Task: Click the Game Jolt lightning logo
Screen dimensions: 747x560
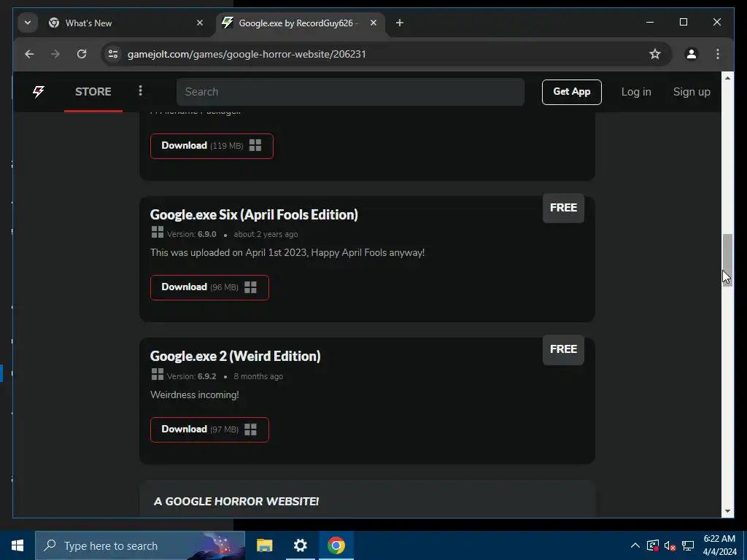Action: 39,91
